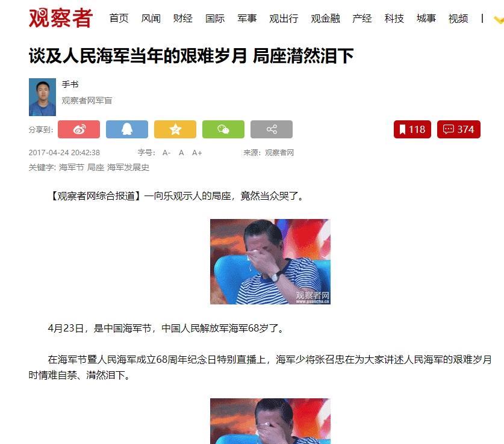
Task: Share article via QQ penguin icon
Action: pos(127,129)
